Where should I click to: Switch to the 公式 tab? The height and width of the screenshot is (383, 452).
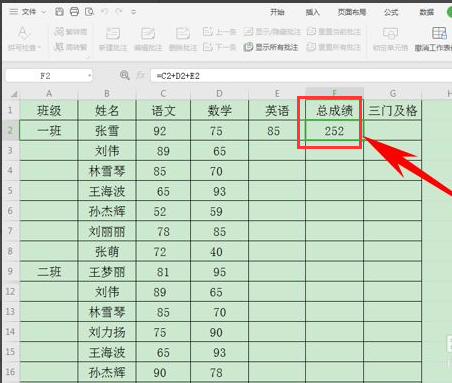pos(391,12)
